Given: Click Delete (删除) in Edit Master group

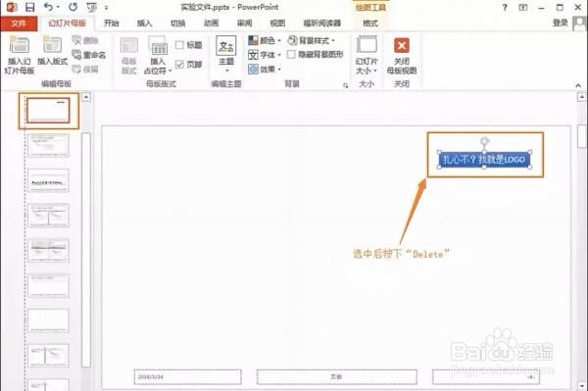Looking at the screenshot, I should point(84,40).
